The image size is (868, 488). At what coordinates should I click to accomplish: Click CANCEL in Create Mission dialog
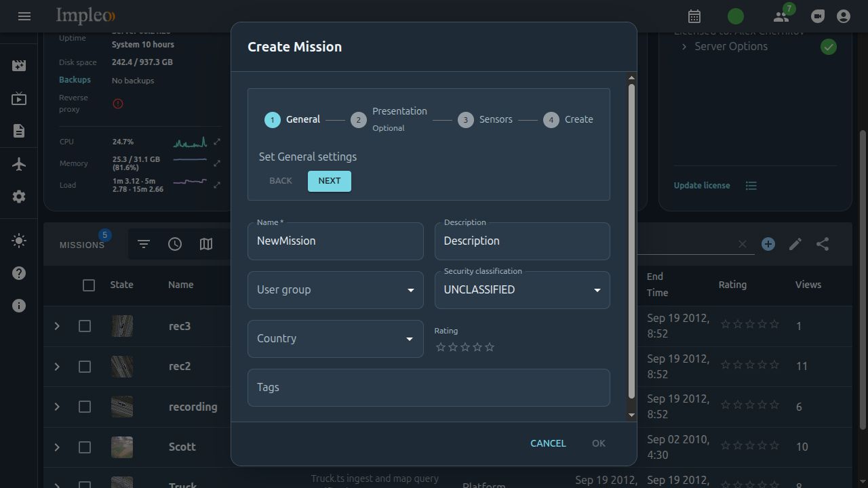(548, 443)
